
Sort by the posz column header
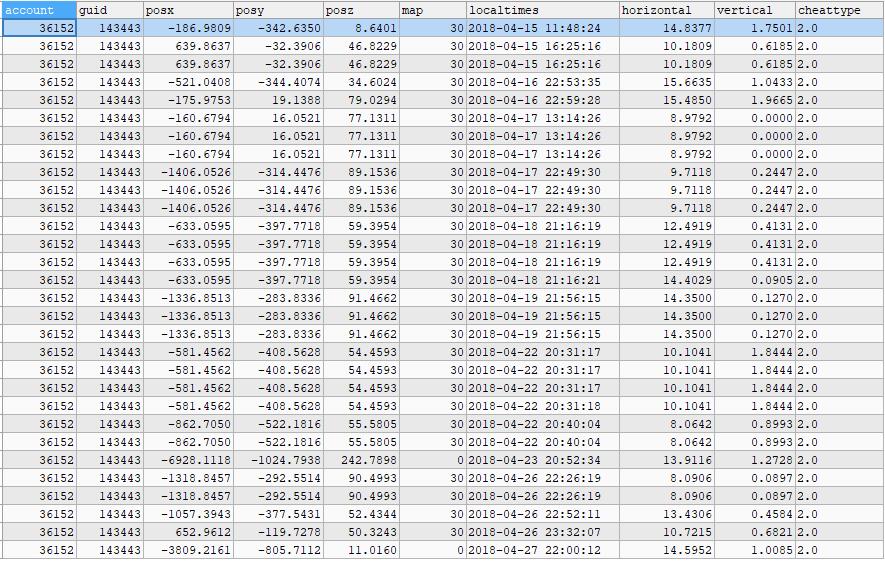click(x=361, y=10)
